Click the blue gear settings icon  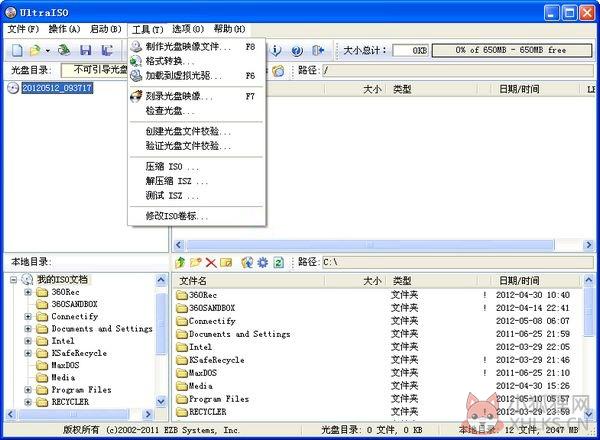pos(262,262)
